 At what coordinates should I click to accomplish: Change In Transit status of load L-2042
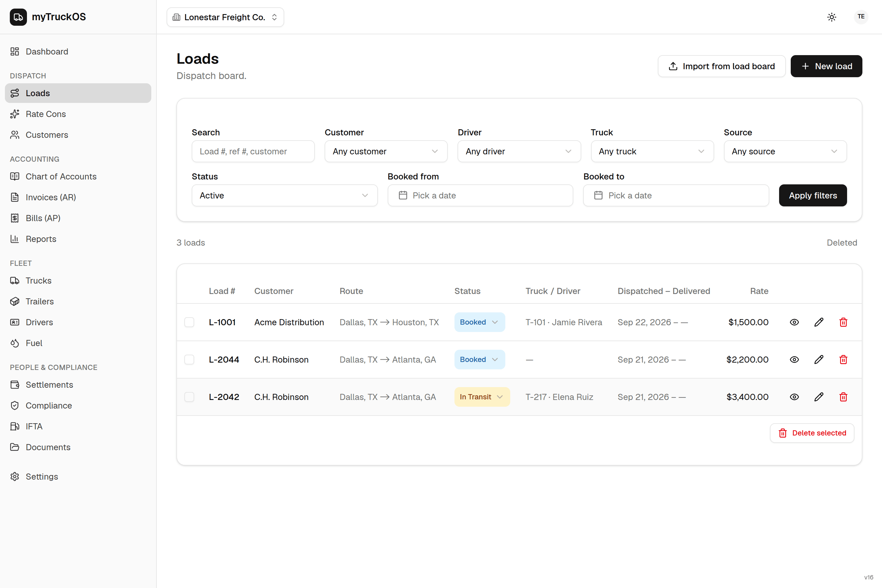pos(482,397)
